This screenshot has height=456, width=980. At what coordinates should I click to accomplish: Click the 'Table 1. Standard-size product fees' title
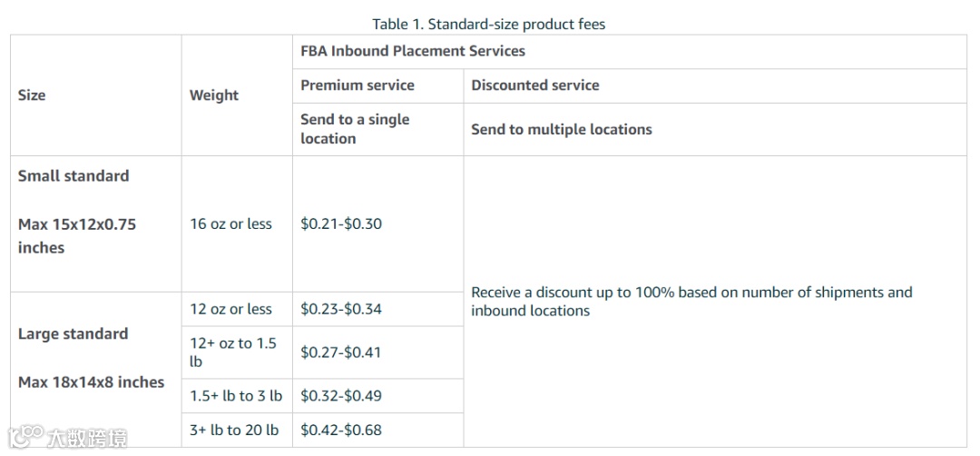[488, 25]
